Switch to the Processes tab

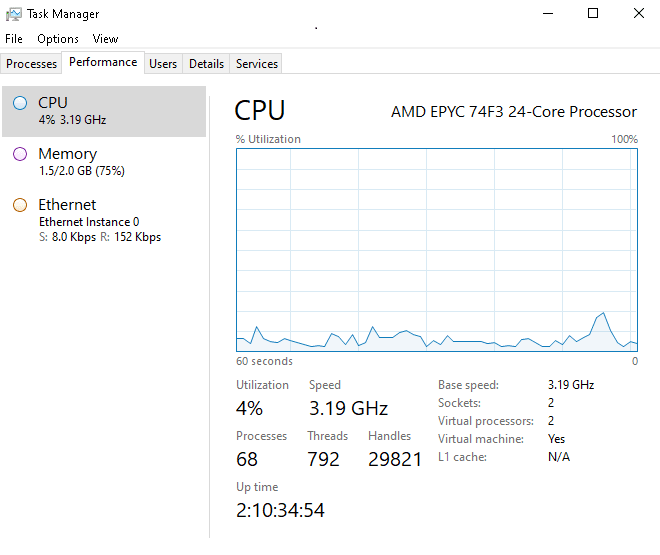(32, 64)
